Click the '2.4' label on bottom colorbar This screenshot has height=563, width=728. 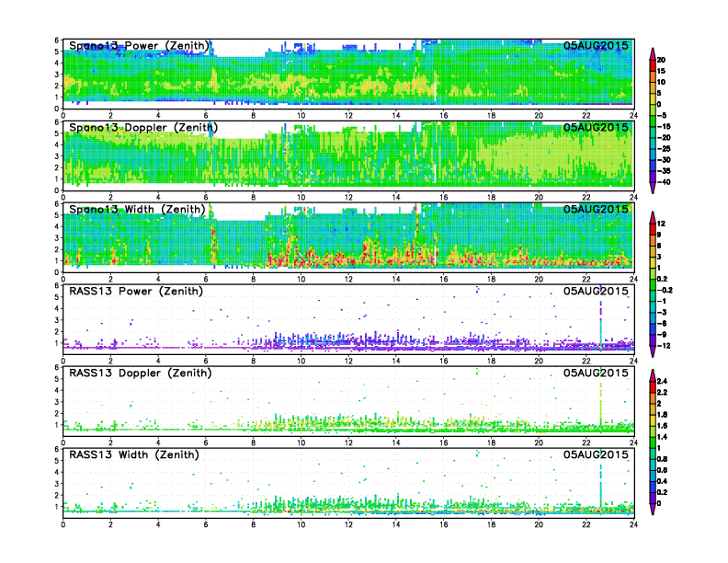[662, 382]
